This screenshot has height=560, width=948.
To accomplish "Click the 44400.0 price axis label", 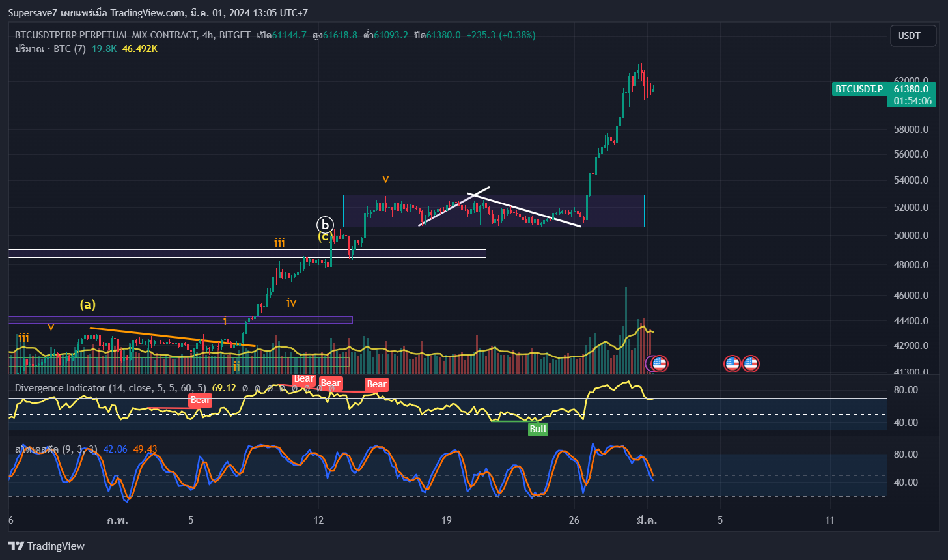I will click(910, 321).
